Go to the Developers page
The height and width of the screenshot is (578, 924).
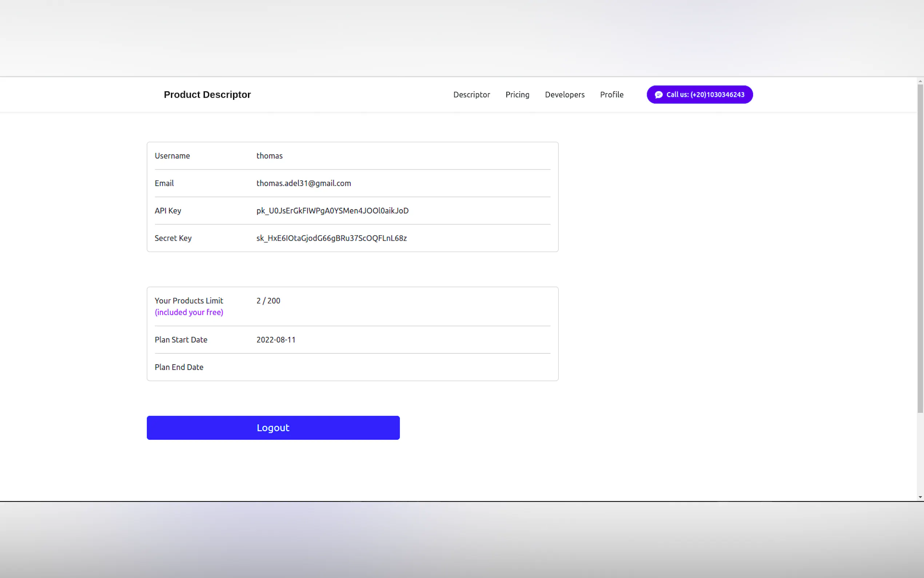(x=564, y=95)
